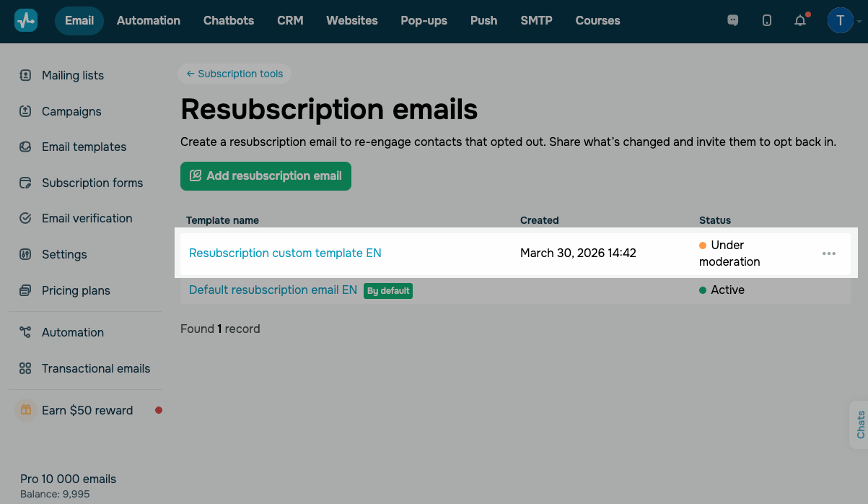Image resolution: width=868 pixels, height=504 pixels.
Task: Open the Chats side panel tab
Action: 860,425
